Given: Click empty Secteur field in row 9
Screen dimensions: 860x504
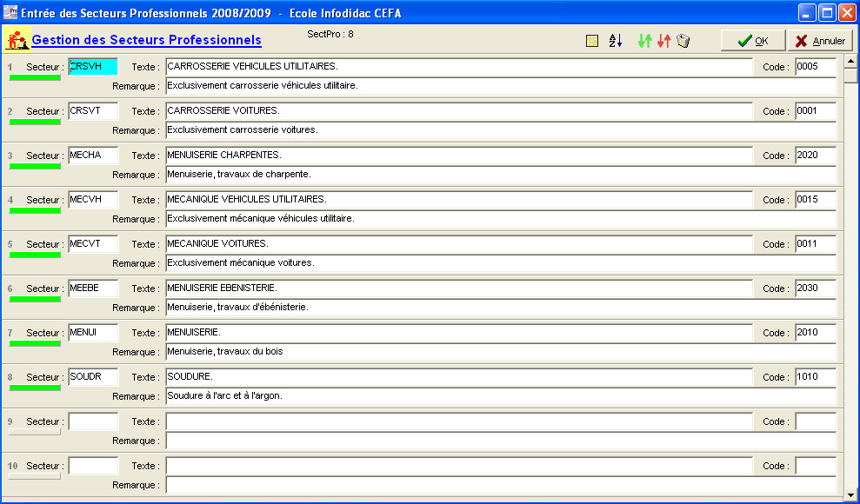Looking at the screenshot, I should click(93, 421).
